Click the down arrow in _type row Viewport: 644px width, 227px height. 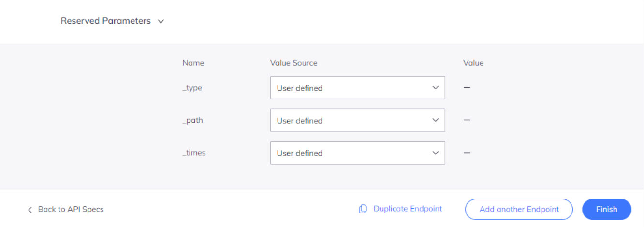tap(435, 88)
